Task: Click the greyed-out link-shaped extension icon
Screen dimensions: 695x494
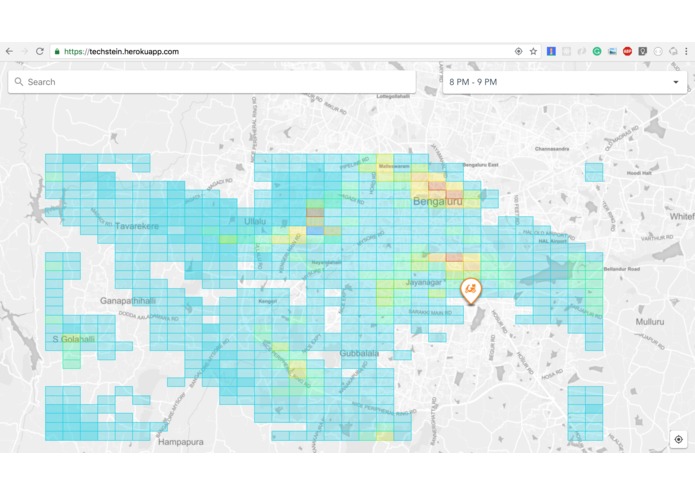Action: [582, 51]
